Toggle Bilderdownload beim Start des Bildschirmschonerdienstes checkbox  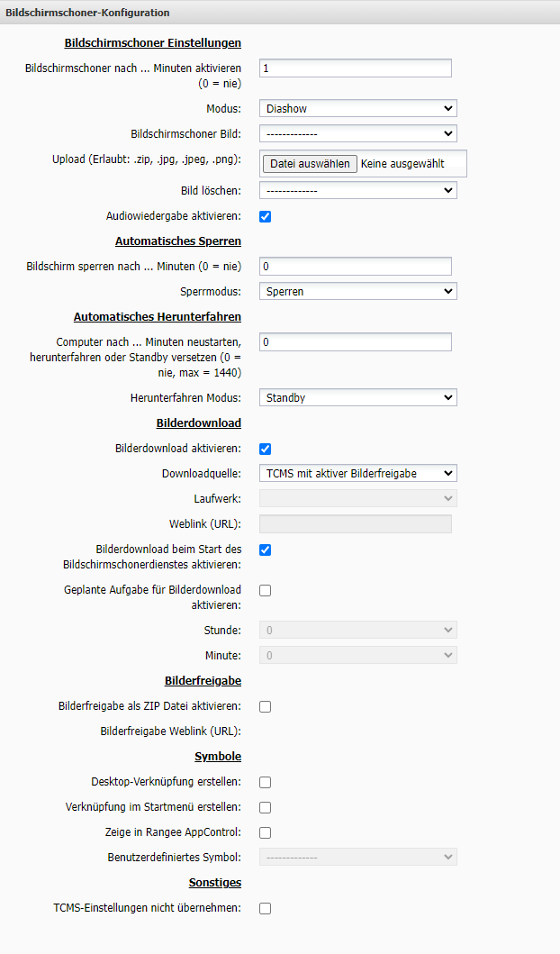tap(266, 550)
